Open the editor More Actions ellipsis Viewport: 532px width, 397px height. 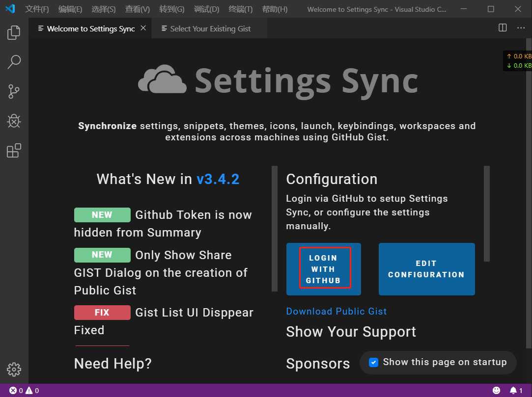tap(521, 28)
